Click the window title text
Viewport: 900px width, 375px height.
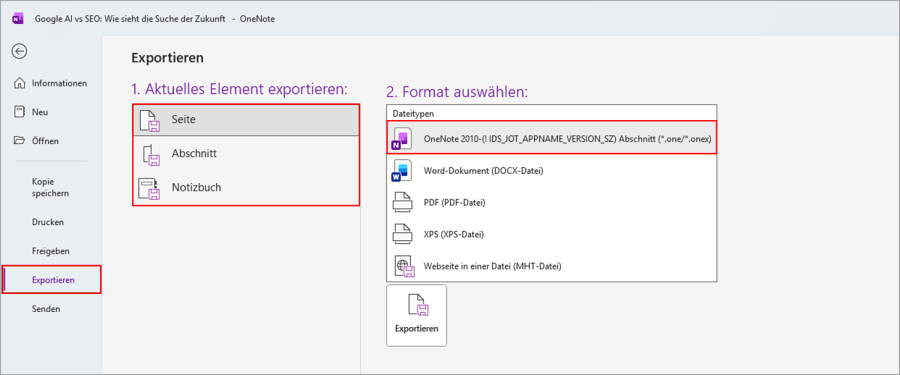pyautogui.click(x=155, y=19)
